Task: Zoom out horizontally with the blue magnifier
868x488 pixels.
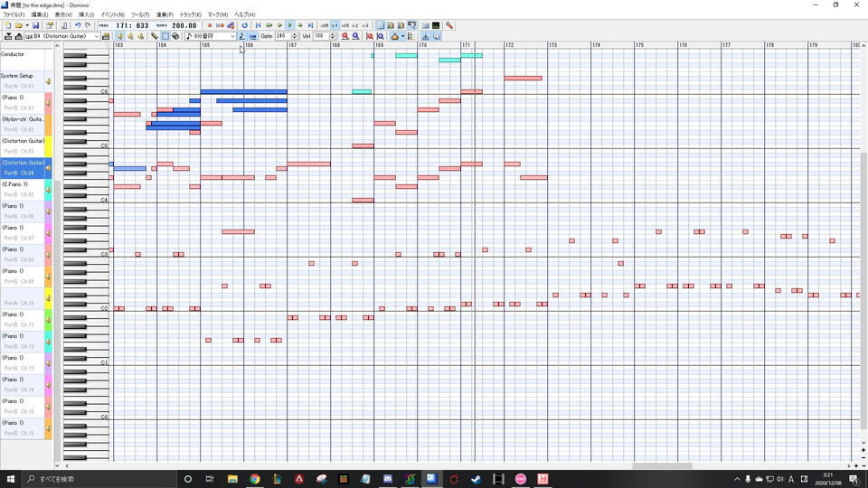Action: point(356,36)
